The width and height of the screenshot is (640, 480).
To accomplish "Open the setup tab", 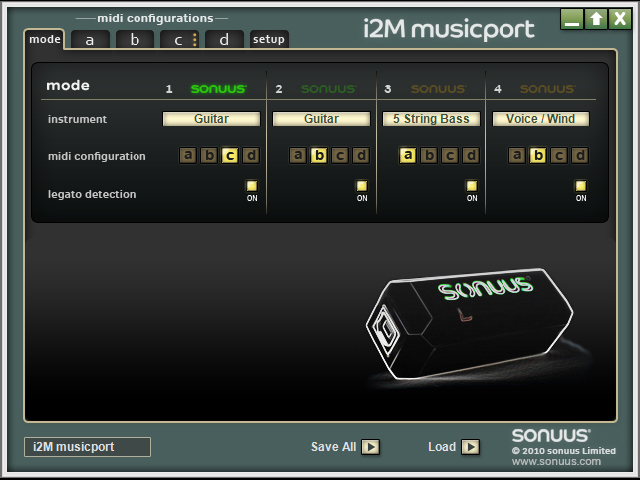I will (x=269, y=39).
